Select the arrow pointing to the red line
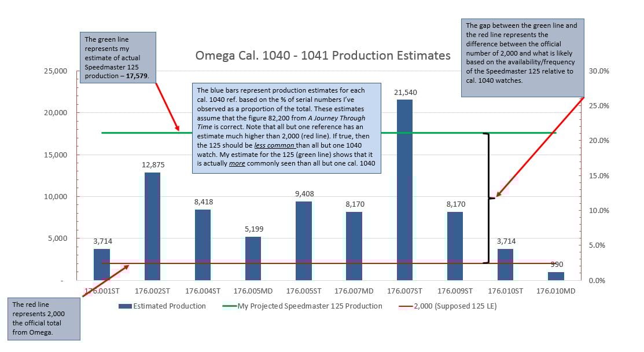This screenshot has height=352, width=644. tap(105, 281)
